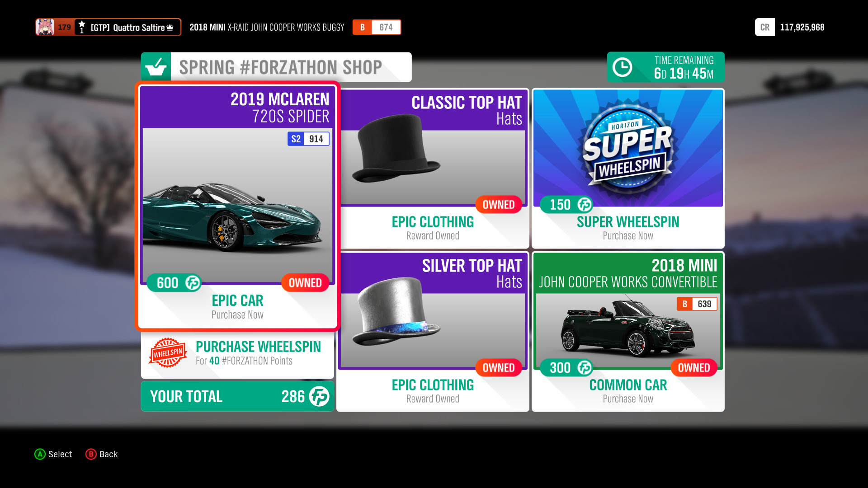Screen dimensions: 868x488
Task: Select the 2018 Mini John Cooper Works Convertible
Action: 628,332
